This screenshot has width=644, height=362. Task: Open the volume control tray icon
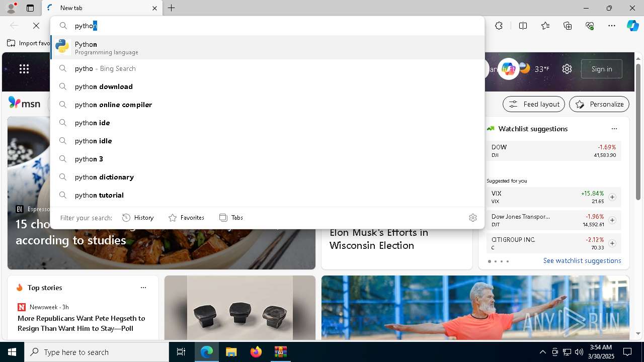click(579, 352)
